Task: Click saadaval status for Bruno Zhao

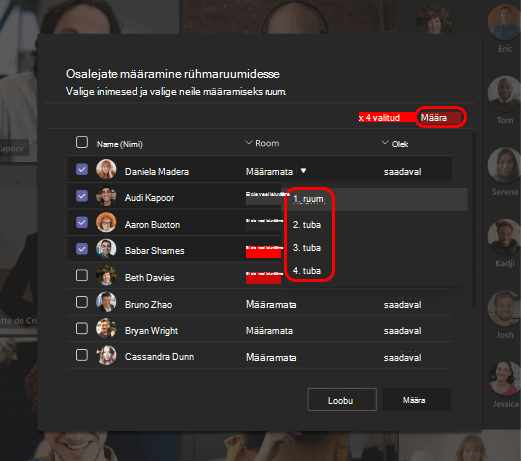Action: (402, 305)
